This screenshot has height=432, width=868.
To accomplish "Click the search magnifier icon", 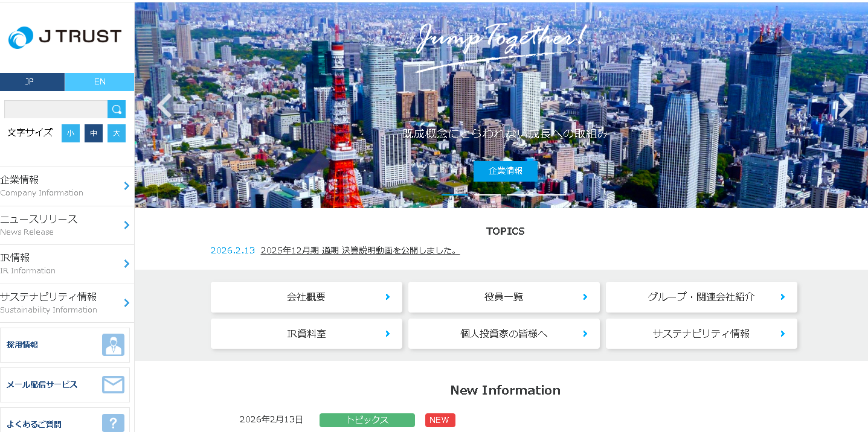I will pyautogui.click(x=117, y=109).
